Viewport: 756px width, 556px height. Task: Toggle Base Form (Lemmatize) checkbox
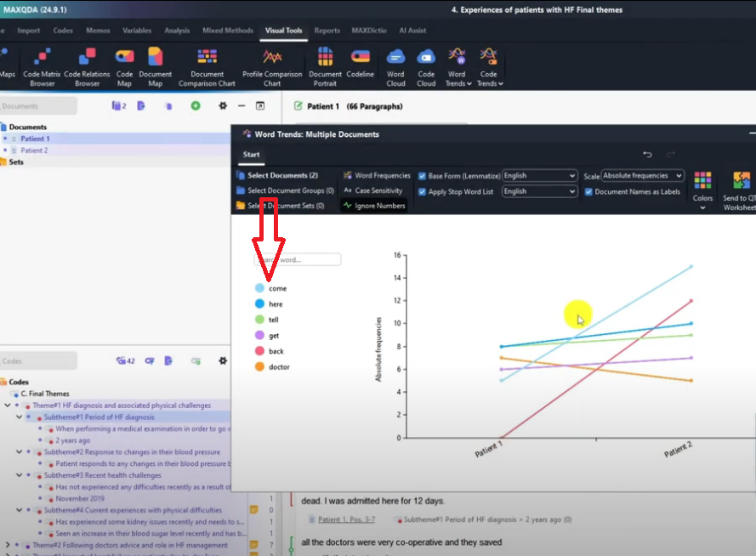click(x=422, y=176)
